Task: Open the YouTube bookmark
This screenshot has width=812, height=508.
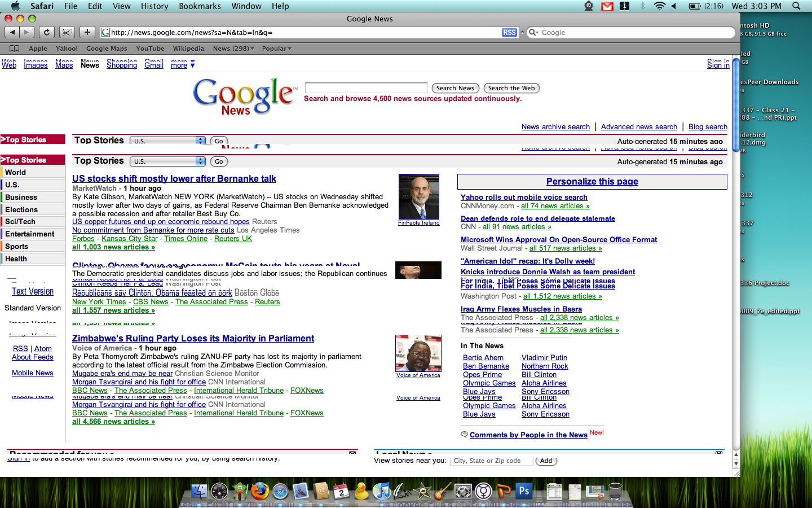Action: click(x=150, y=49)
